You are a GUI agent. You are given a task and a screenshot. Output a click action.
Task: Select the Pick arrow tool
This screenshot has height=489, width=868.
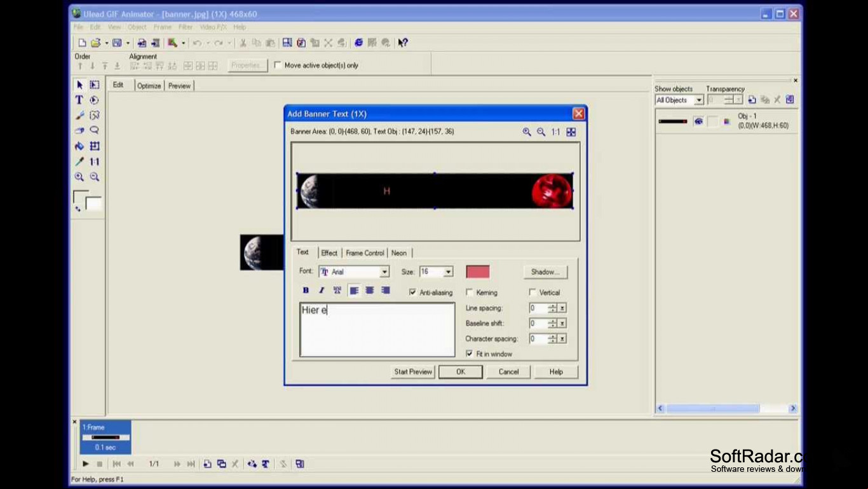[x=79, y=85]
